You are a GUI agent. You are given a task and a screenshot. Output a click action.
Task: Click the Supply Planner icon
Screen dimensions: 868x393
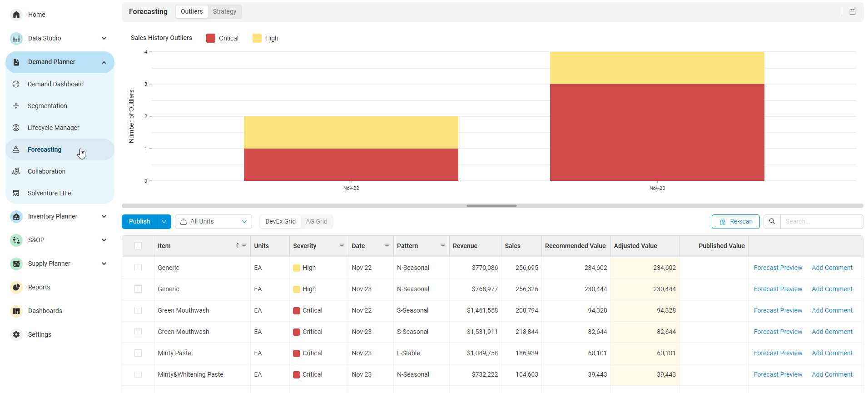point(16,264)
